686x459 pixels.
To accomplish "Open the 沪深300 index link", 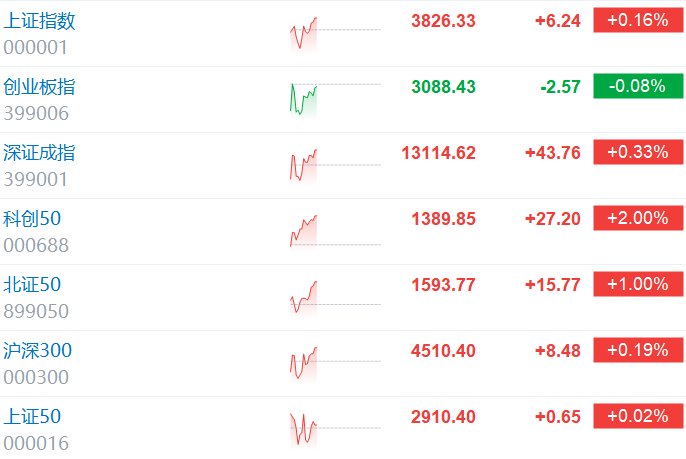I will [37, 350].
